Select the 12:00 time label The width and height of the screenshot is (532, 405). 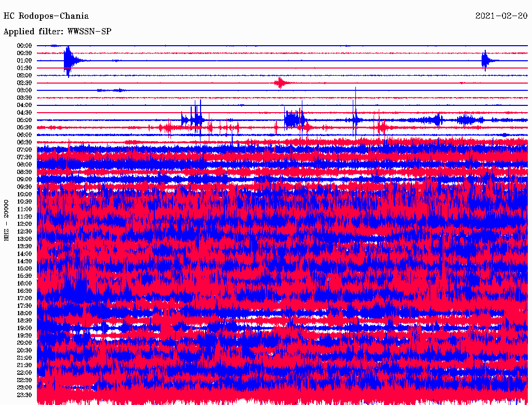click(x=24, y=224)
